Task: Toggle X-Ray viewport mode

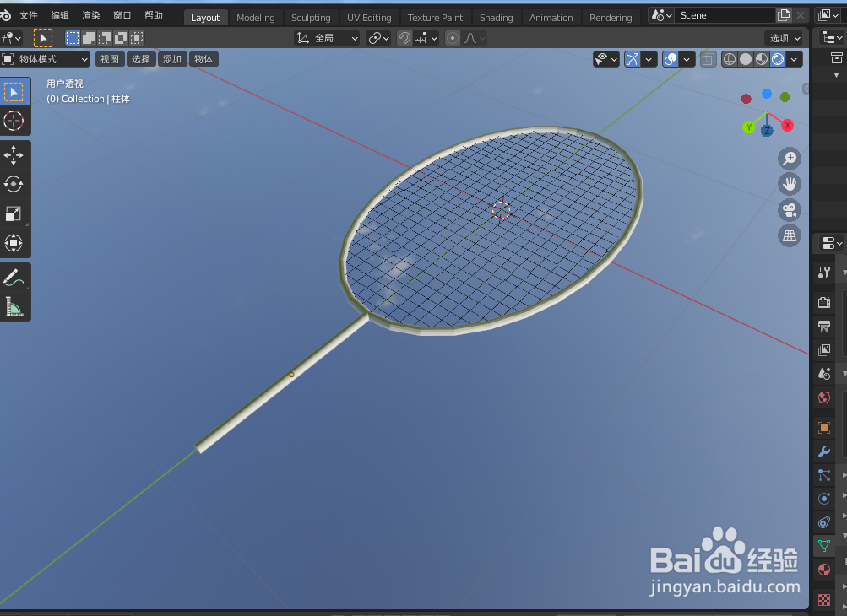Action: click(709, 59)
